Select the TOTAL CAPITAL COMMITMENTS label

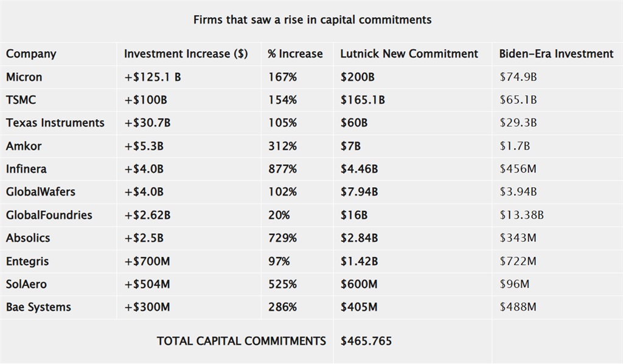coord(241,341)
